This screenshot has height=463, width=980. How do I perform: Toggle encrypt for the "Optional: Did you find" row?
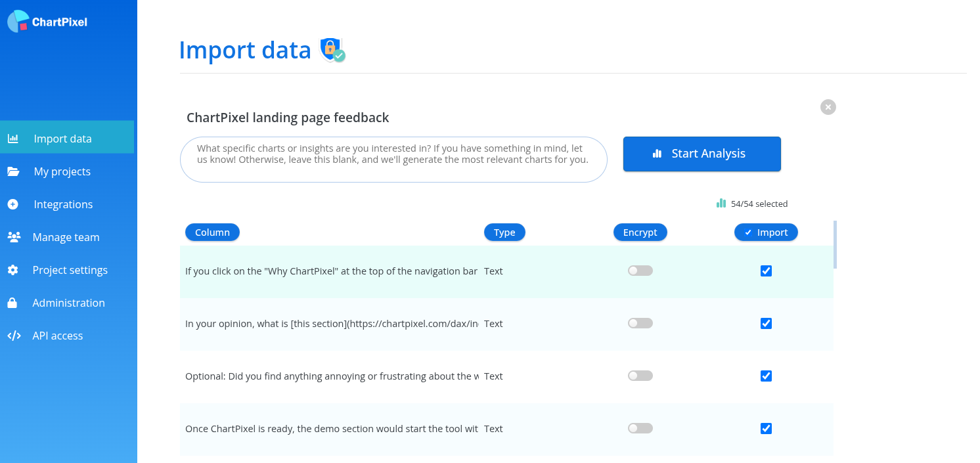click(640, 376)
